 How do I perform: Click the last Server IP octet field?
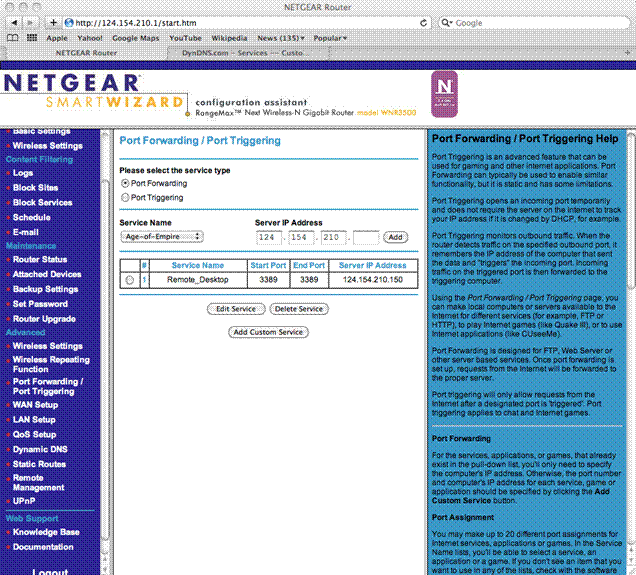pyautogui.click(x=366, y=237)
